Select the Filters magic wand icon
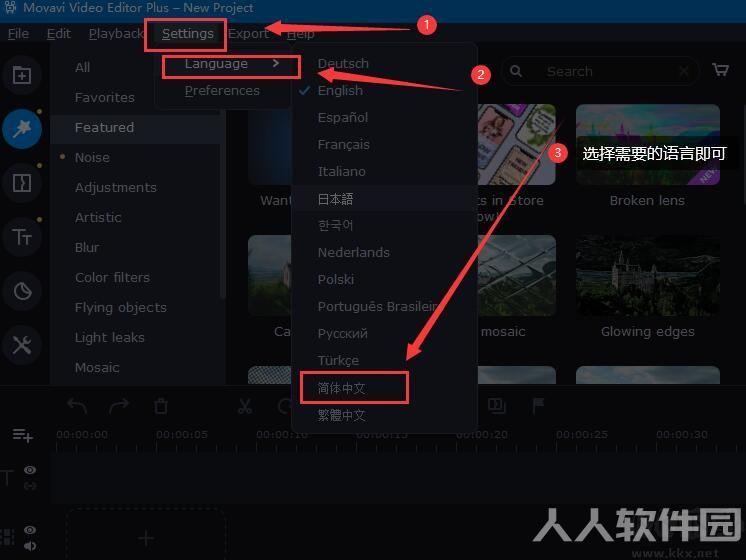Screen dimensions: 746x560 pos(22,129)
